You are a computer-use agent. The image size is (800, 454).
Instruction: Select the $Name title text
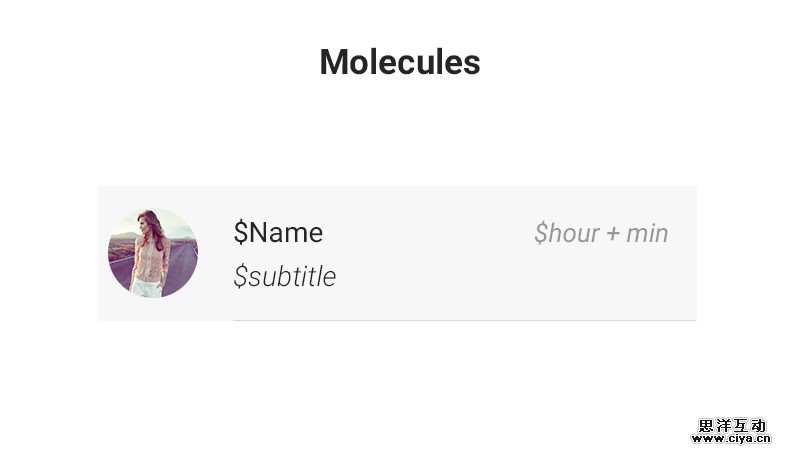[x=278, y=233]
